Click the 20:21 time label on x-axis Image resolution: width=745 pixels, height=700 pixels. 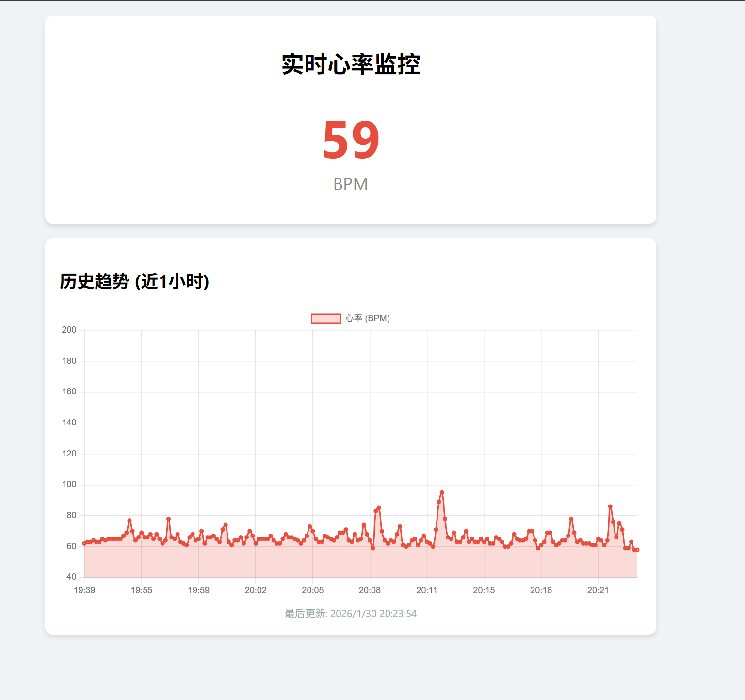point(598,590)
